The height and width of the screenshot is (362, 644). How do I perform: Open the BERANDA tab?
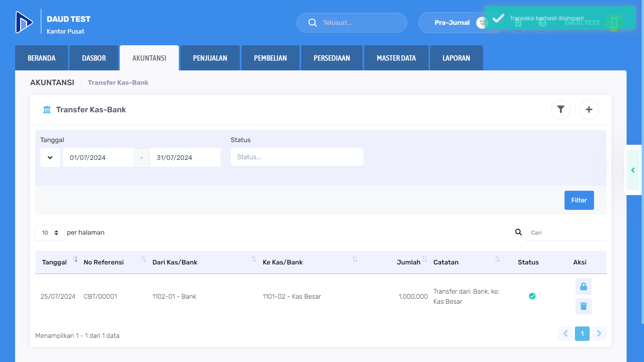tap(42, 58)
